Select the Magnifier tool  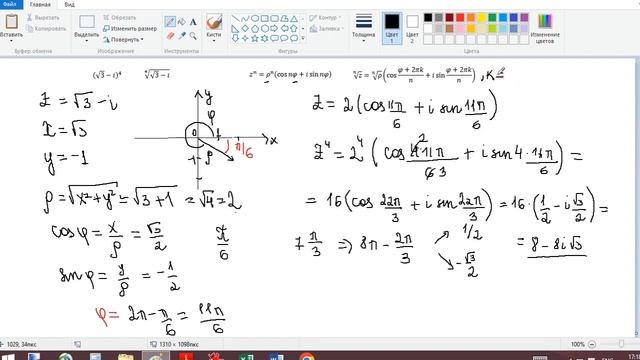(193, 36)
